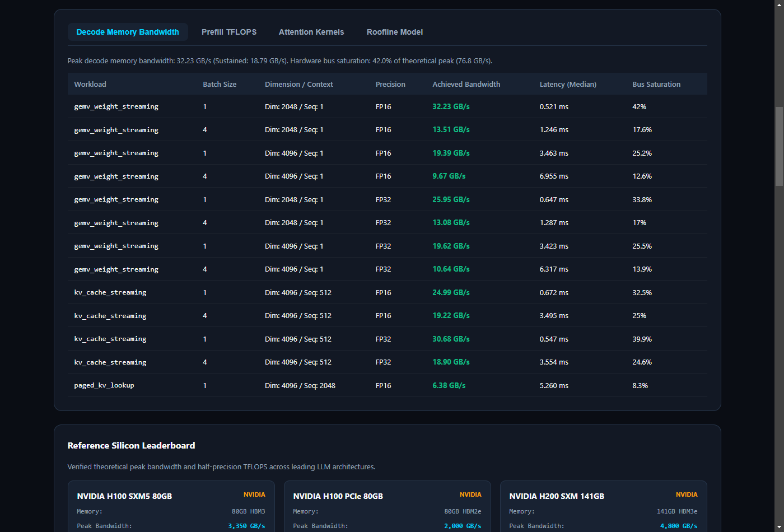Click the page's vertical scrollbar thumb
Viewport: 784px width, 532px height.
tap(779, 146)
